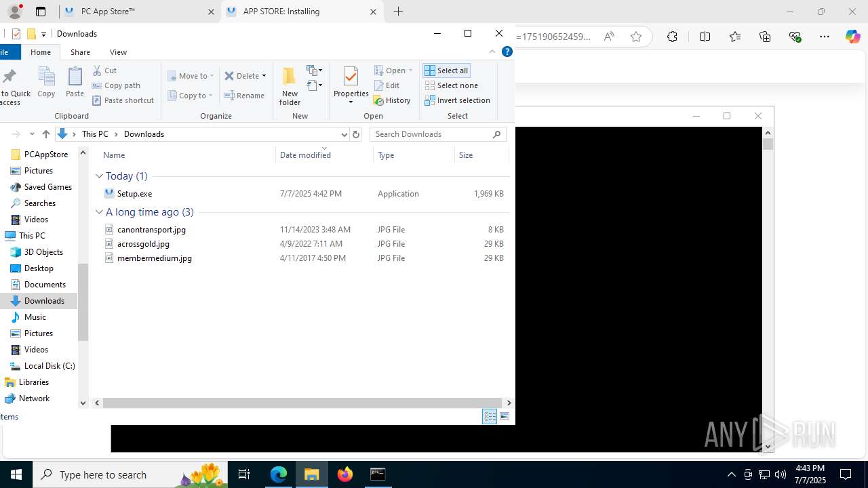
Task: Switch to APP STORE: Installing tab
Action: [x=302, y=12]
